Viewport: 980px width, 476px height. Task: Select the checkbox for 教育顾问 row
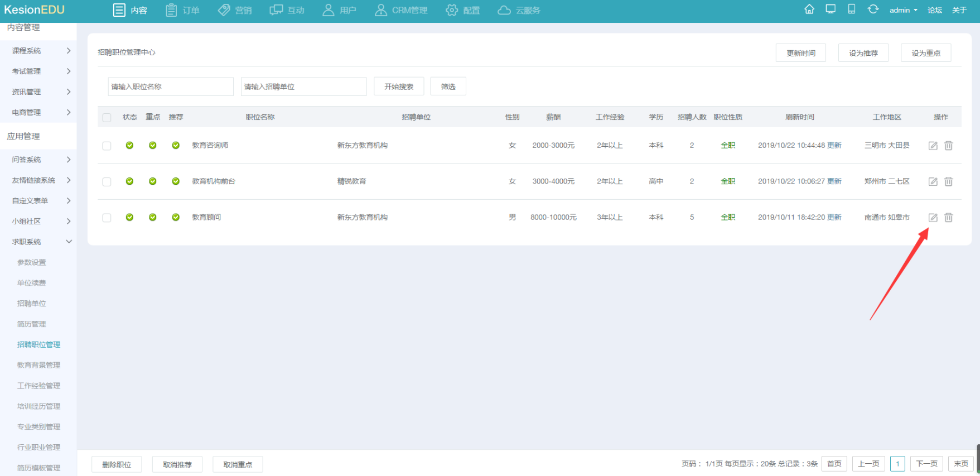click(x=107, y=218)
